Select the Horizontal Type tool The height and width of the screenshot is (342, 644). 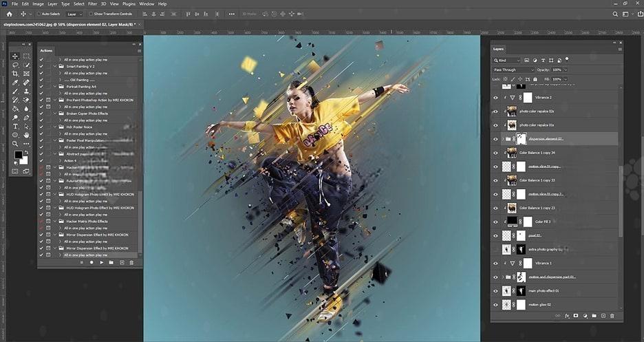click(x=15, y=127)
